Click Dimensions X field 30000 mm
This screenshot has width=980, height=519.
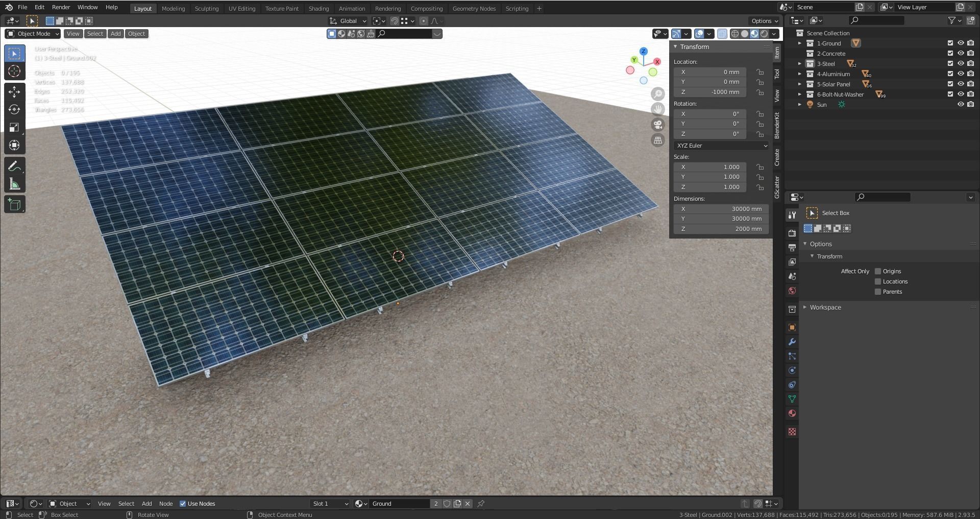(721, 209)
